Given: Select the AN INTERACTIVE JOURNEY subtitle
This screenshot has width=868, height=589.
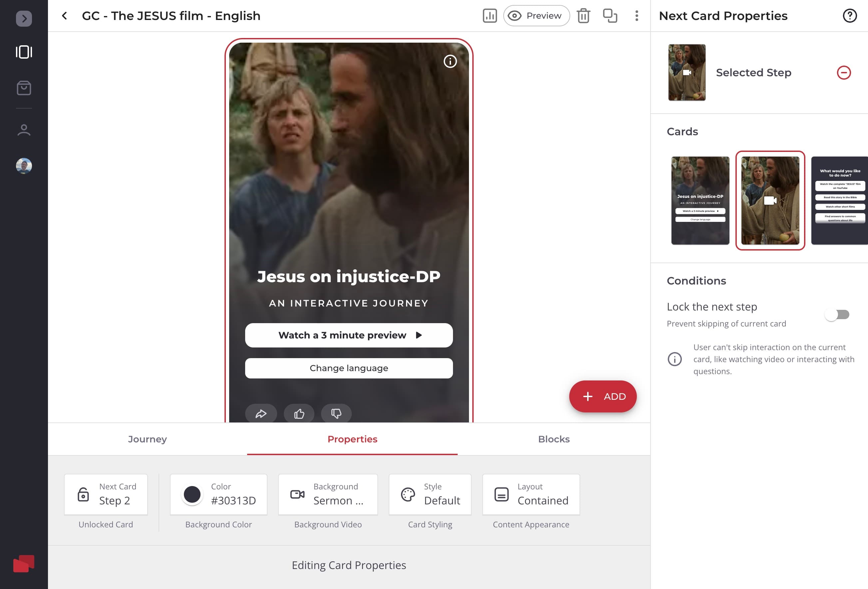Looking at the screenshot, I should tap(349, 303).
